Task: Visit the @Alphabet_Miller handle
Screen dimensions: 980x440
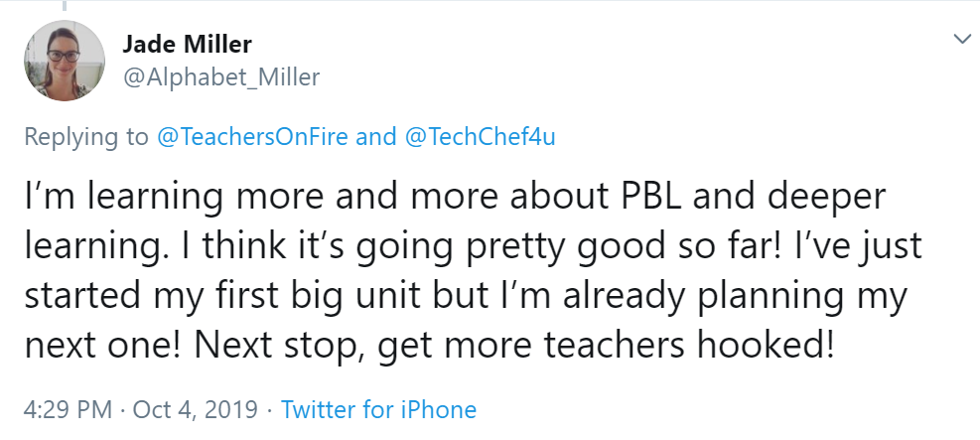Action: click(220, 77)
